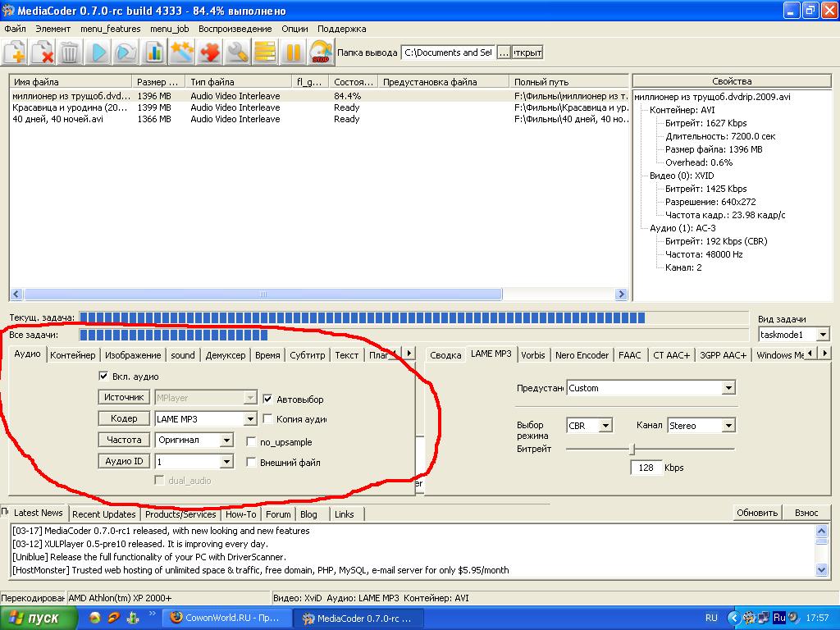Image resolution: width=840 pixels, height=630 pixels.
Task: Click the orange Pause toolbar icon
Action: (x=293, y=52)
